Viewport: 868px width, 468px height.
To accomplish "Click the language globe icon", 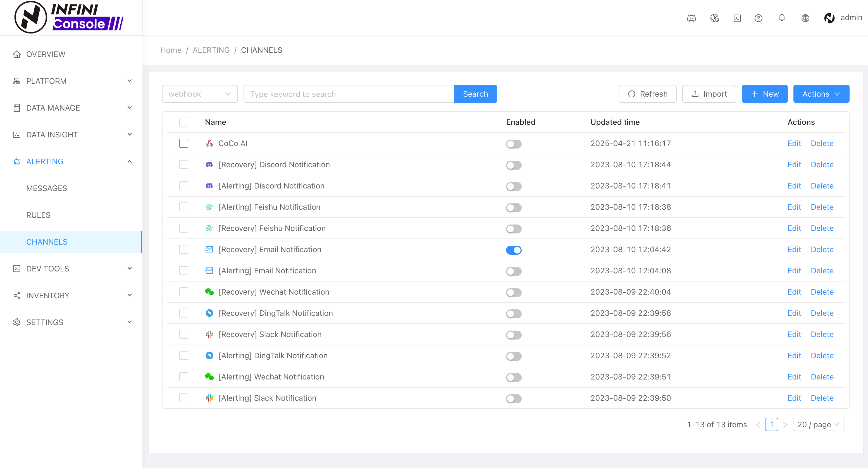I will [805, 18].
